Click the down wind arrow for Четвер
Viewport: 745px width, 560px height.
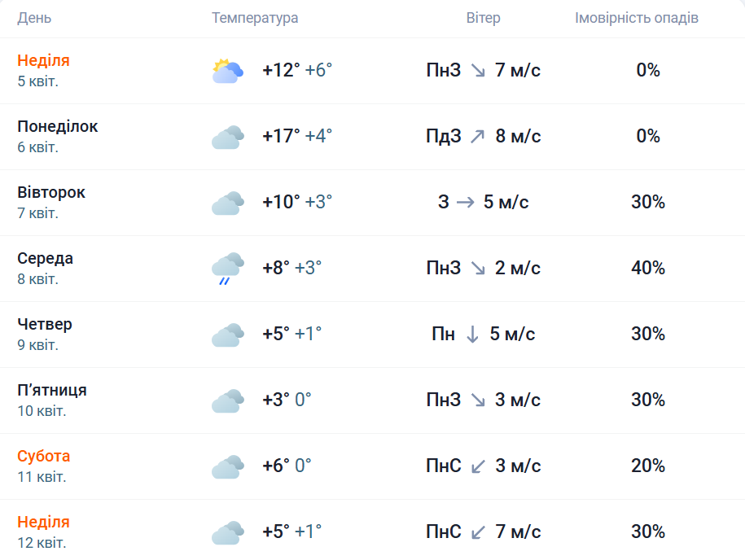472,335
